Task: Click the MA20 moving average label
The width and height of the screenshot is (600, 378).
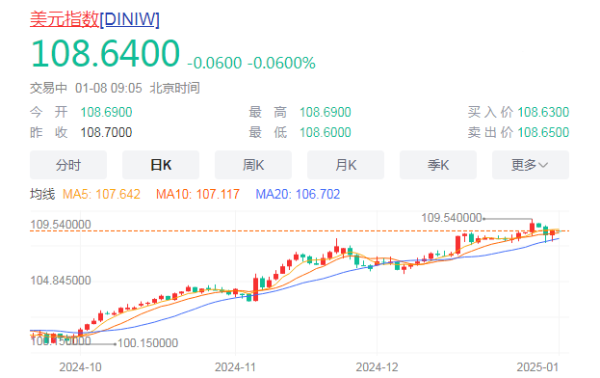Action: click(x=298, y=194)
